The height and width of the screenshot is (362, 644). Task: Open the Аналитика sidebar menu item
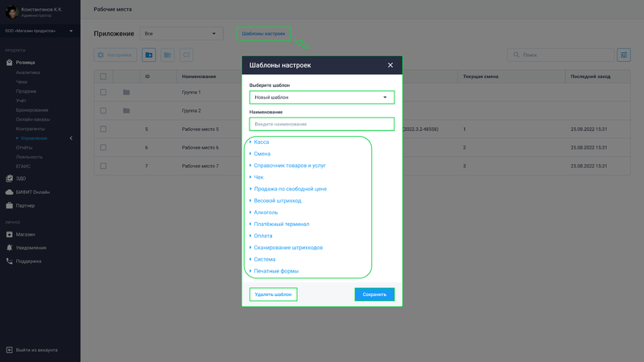pyautogui.click(x=27, y=72)
